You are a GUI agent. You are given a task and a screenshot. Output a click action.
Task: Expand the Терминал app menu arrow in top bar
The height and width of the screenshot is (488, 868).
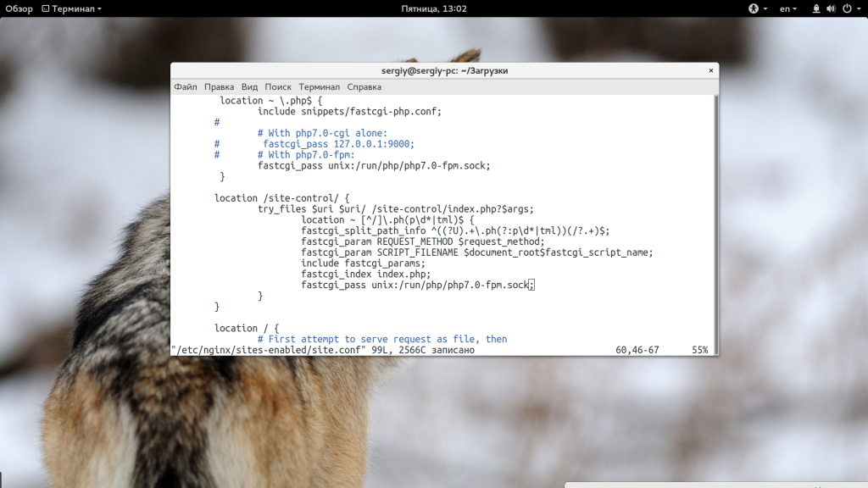99,8
